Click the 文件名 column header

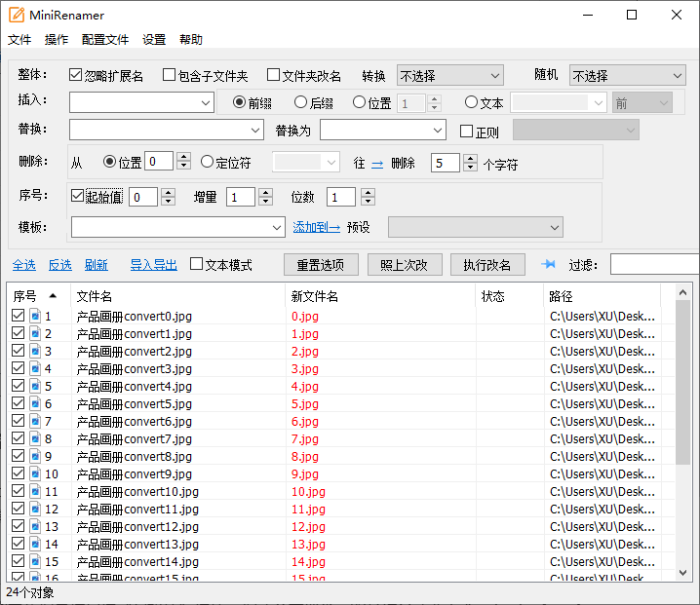click(177, 296)
